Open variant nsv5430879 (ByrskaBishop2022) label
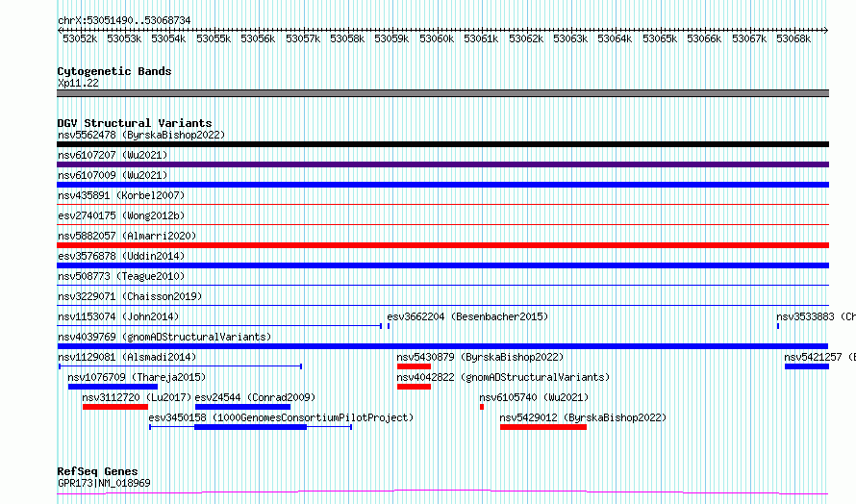856x504 pixels. [480, 357]
